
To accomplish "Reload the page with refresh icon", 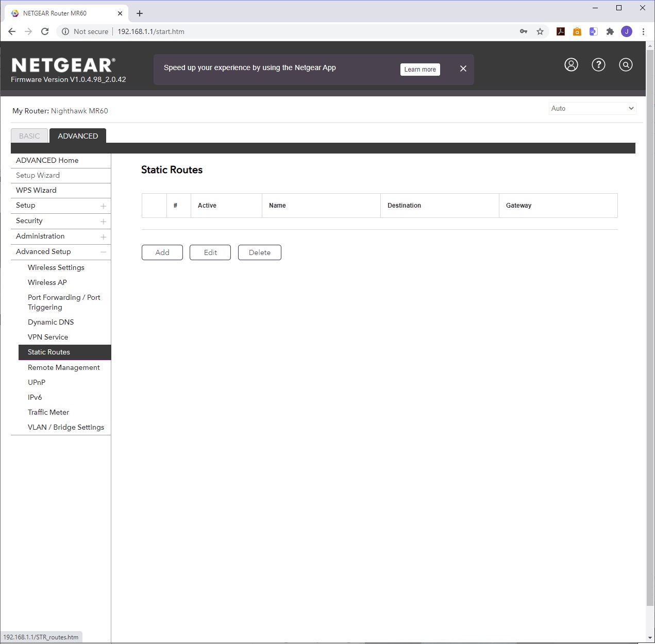I will pos(45,31).
